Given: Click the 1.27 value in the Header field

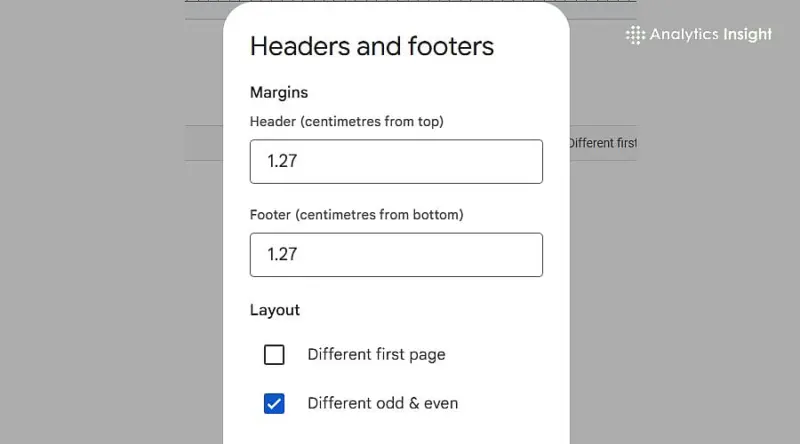Looking at the screenshot, I should tap(282, 161).
